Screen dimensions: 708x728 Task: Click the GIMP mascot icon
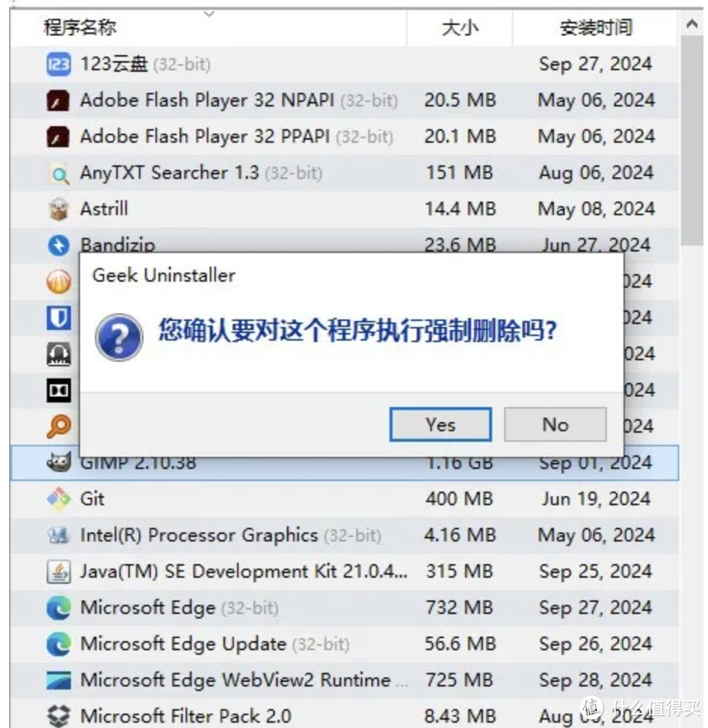(x=58, y=462)
